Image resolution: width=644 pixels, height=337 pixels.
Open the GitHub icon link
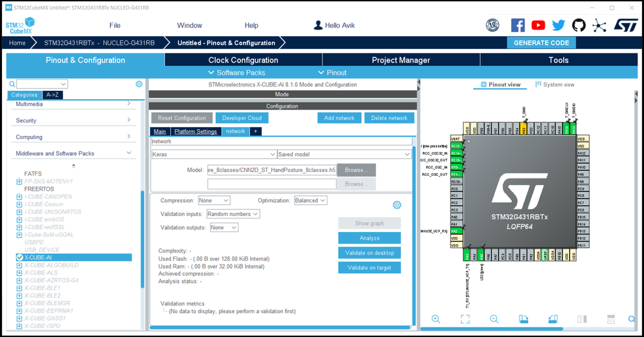click(x=579, y=25)
